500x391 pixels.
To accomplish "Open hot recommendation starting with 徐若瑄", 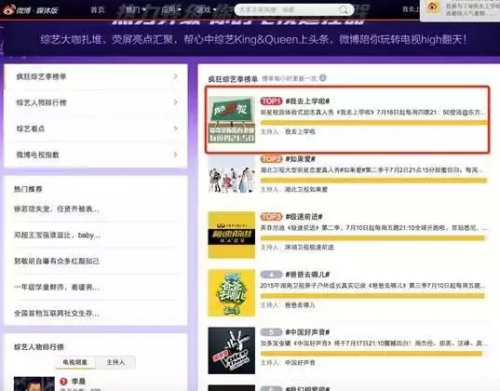I will [x=56, y=209].
